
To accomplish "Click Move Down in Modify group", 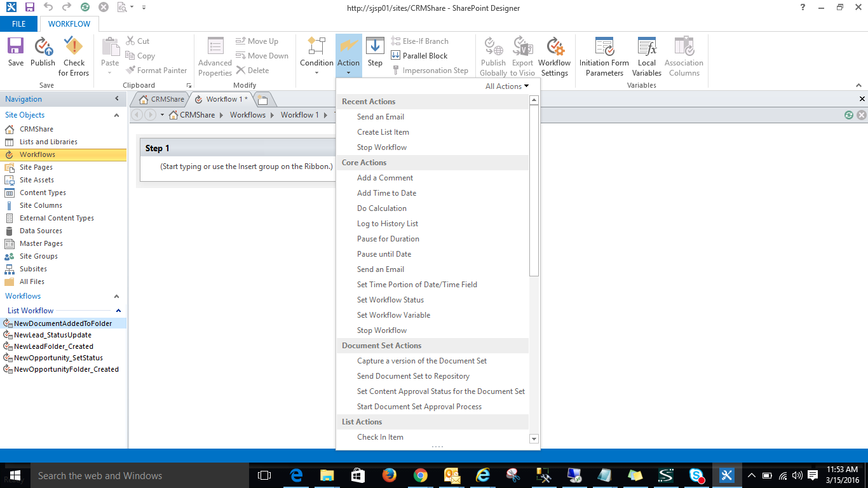I will (x=262, y=56).
